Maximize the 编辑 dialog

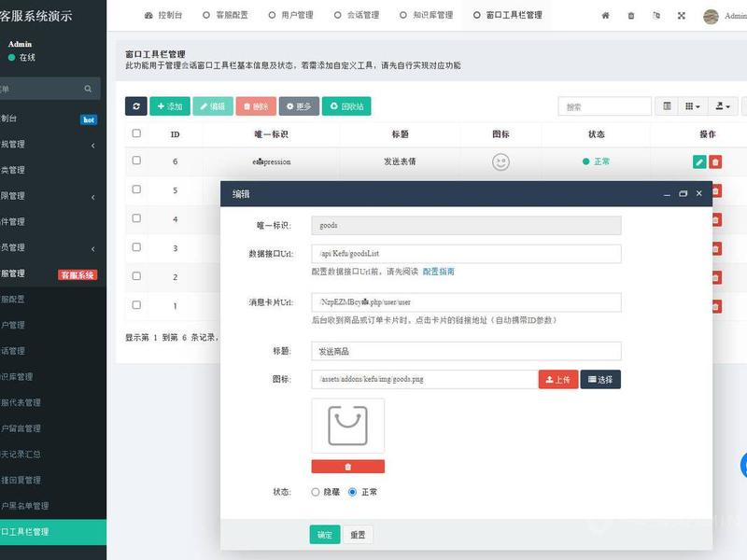click(684, 194)
